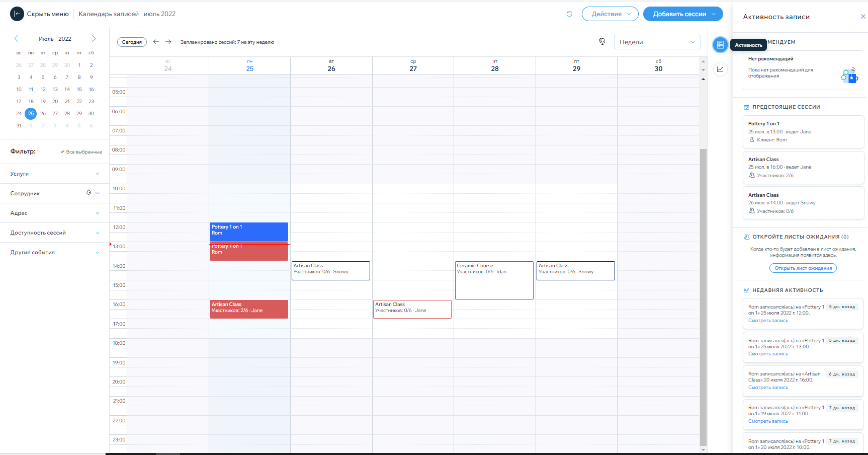Advance to next week with right arrow
The height and width of the screenshot is (455, 868).
tap(168, 42)
